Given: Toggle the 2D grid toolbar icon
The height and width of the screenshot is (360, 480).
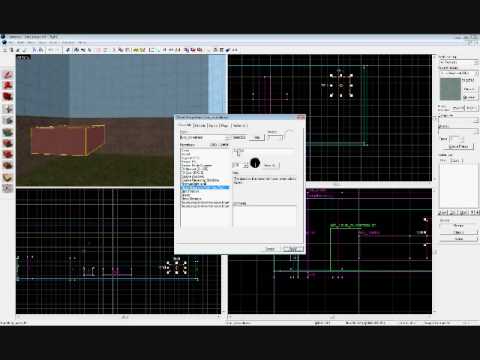Looking at the screenshot, I should click(5, 50).
